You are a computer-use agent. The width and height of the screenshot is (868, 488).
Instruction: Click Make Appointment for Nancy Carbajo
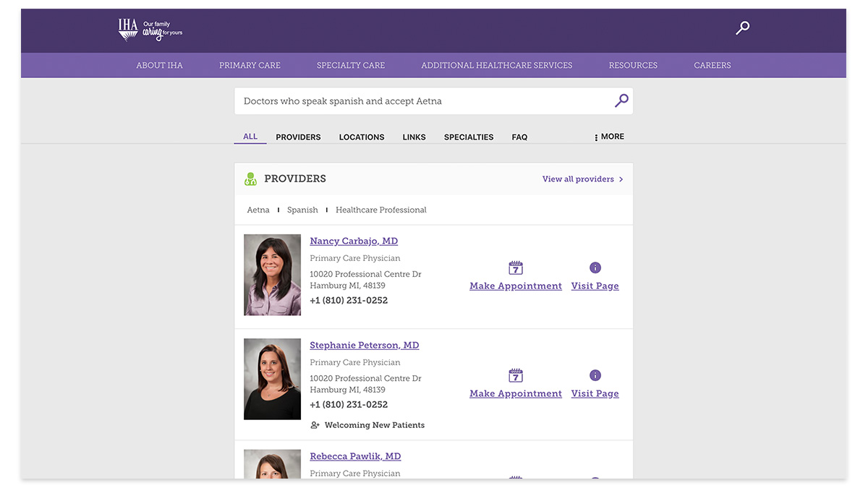tap(516, 286)
